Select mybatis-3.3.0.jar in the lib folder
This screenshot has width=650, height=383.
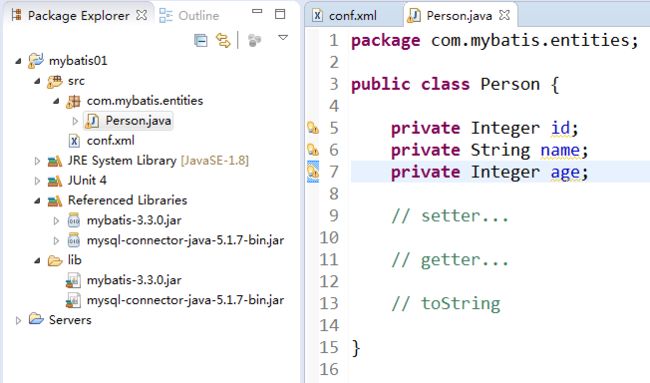pyautogui.click(x=134, y=280)
